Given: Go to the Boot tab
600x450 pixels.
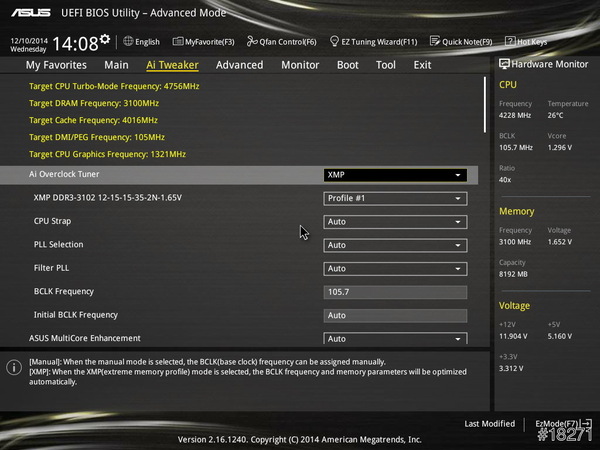Looking at the screenshot, I should [347, 65].
